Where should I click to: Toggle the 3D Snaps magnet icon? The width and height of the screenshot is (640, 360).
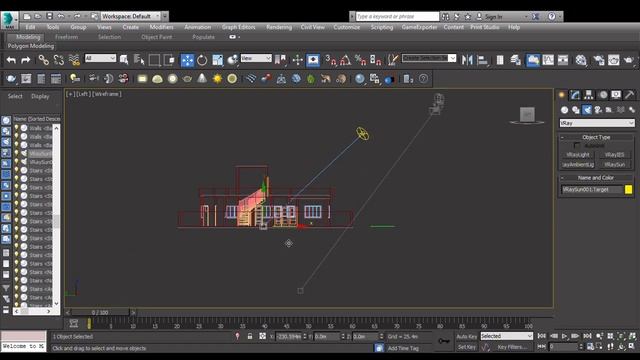pyautogui.click(x=330, y=60)
